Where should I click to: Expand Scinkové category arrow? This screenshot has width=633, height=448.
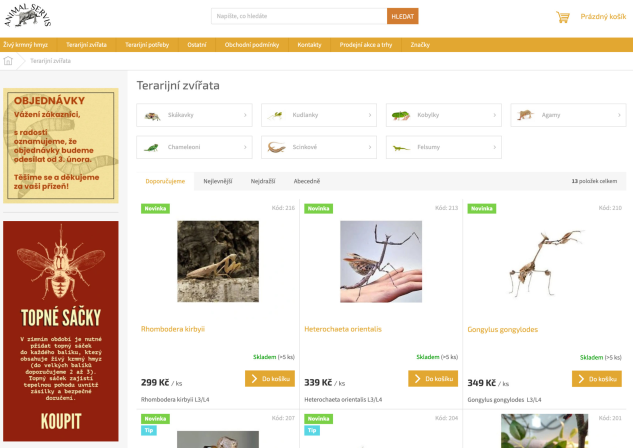point(369,147)
